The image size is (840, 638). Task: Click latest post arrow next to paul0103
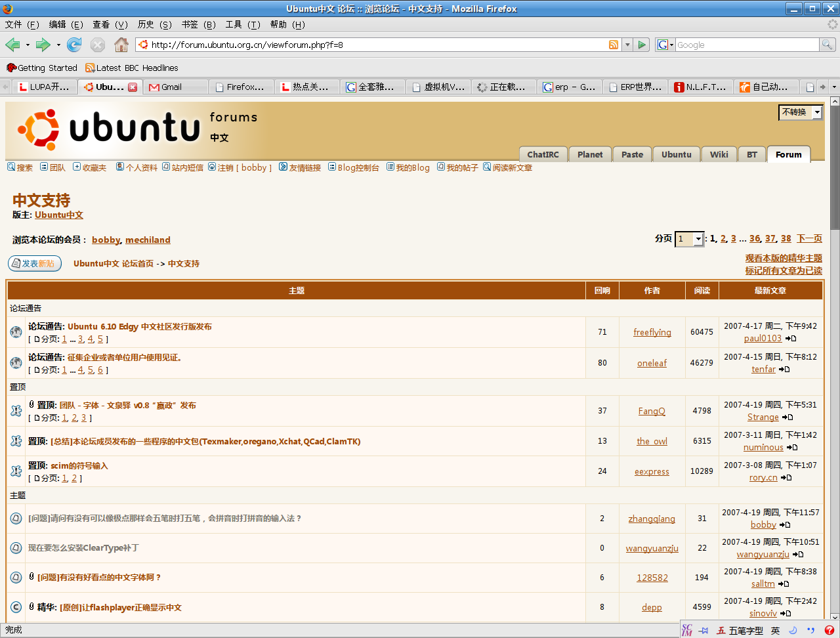(791, 339)
